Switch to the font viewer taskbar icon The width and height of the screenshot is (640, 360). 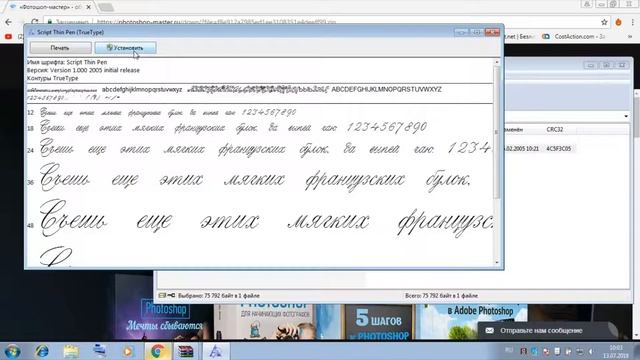[x=216, y=351]
